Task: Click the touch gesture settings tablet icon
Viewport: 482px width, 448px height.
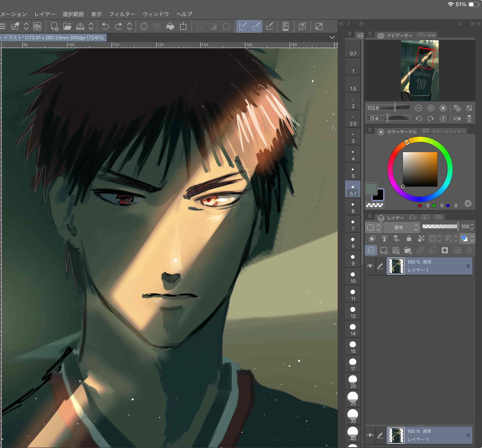Action: click(286, 26)
